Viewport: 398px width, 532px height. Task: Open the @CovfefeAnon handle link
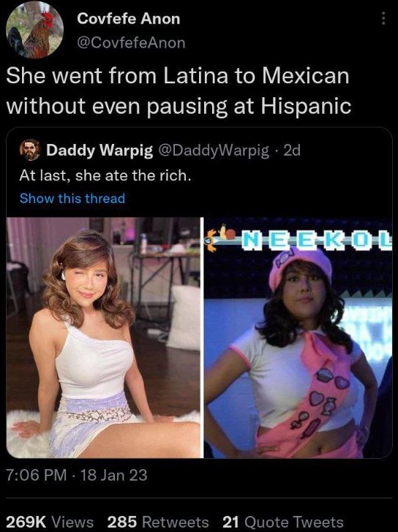(131, 42)
